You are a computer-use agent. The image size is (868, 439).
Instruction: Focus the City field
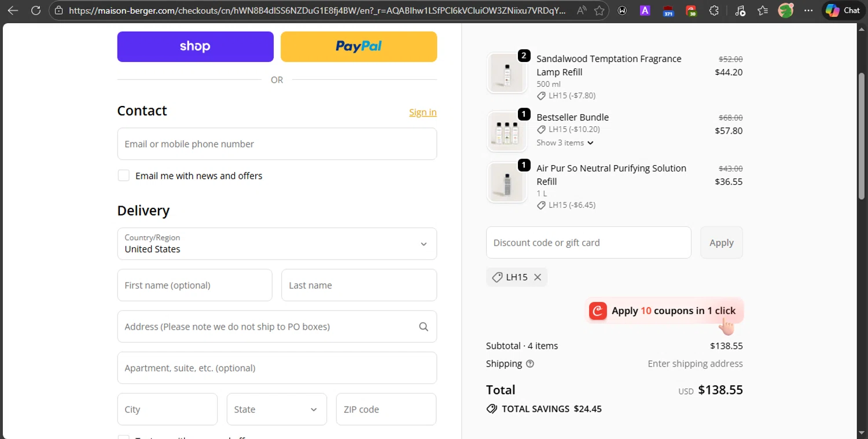[x=167, y=409]
